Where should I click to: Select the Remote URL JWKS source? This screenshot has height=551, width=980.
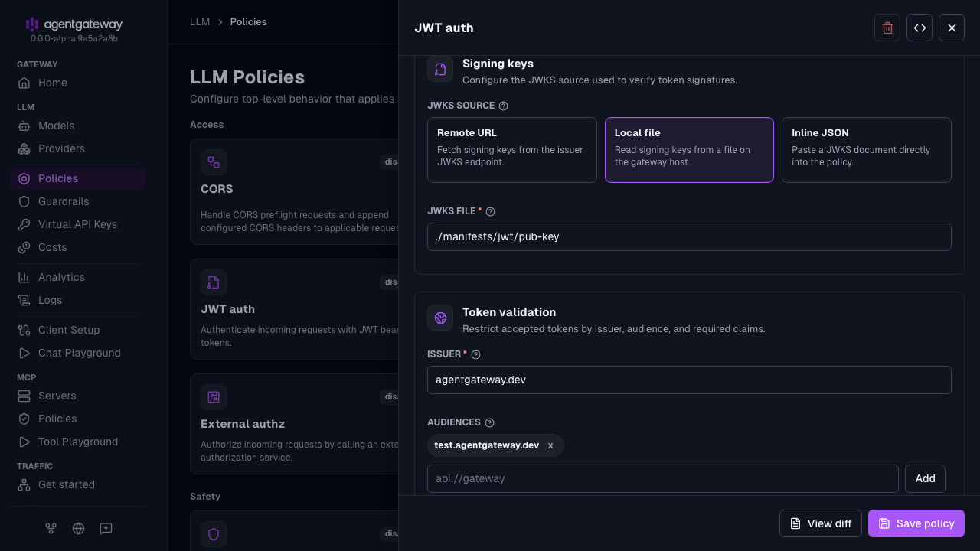(512, 150)
